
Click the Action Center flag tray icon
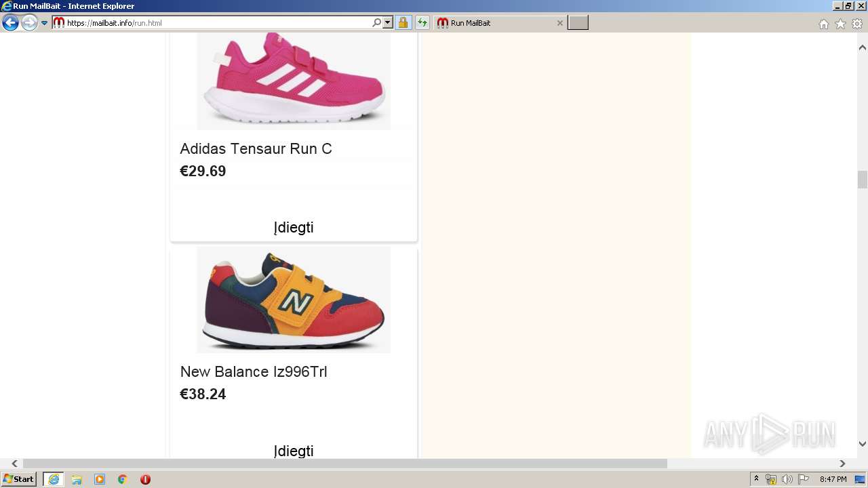[x=804, y=479]
